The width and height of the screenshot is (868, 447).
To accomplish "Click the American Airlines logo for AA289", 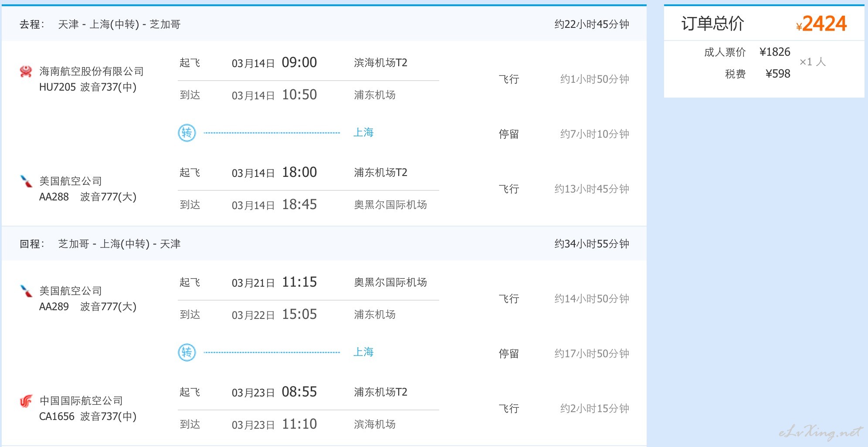I will pyautogui.click(x=26, y=291).
